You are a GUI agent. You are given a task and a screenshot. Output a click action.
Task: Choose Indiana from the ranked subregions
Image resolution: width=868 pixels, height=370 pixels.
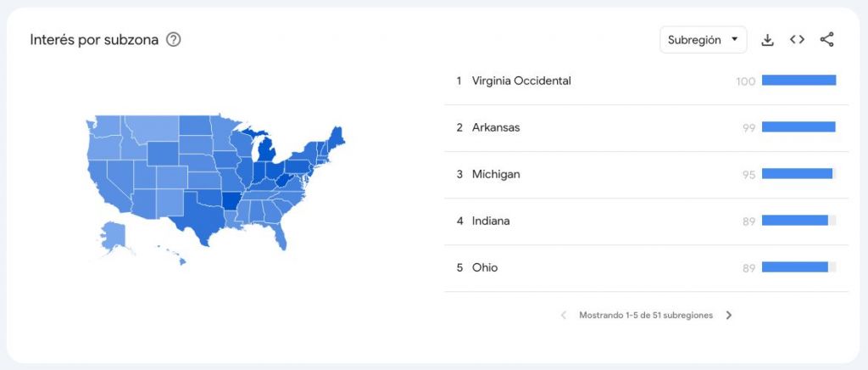coord(646,221)
